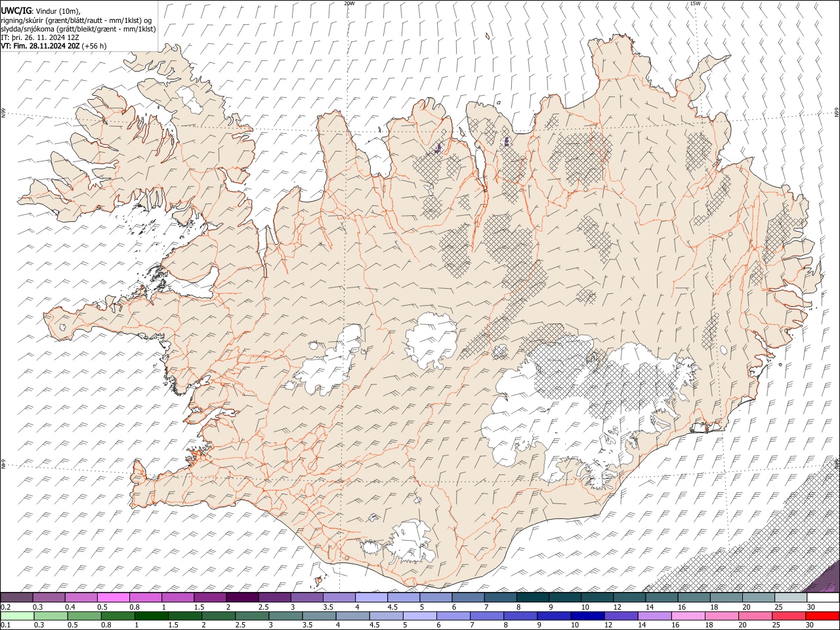
Task: Select red-pink bottom-row swatch labeled 25
Action: point(788,616)
